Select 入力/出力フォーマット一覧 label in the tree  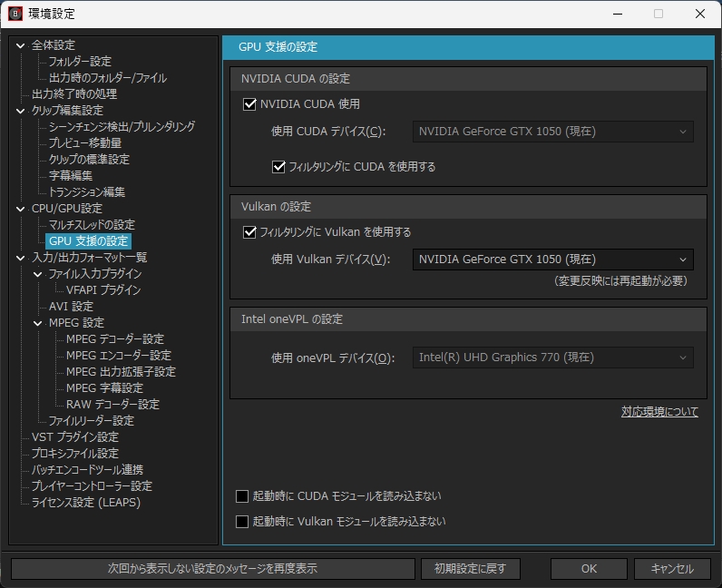[x=89, y=258]
